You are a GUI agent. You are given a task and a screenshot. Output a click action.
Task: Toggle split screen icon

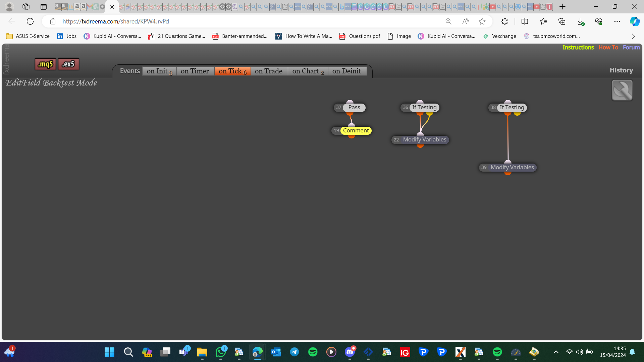(x=525, y=21)
